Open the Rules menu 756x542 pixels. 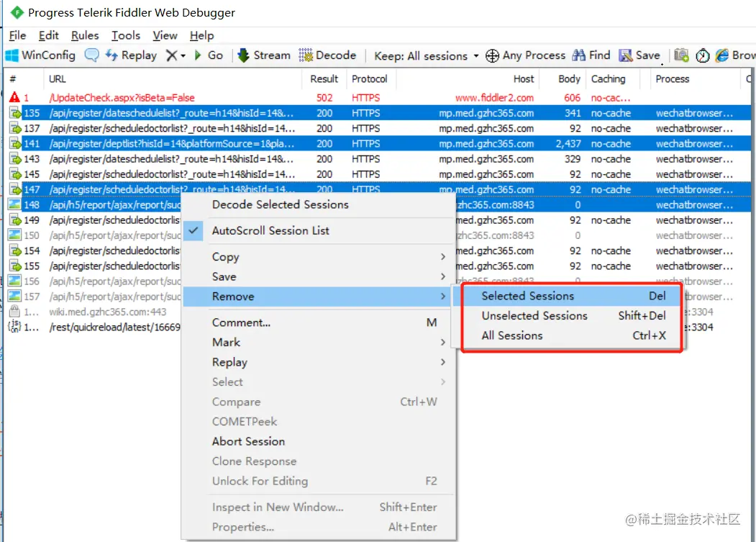coord(85,36)
